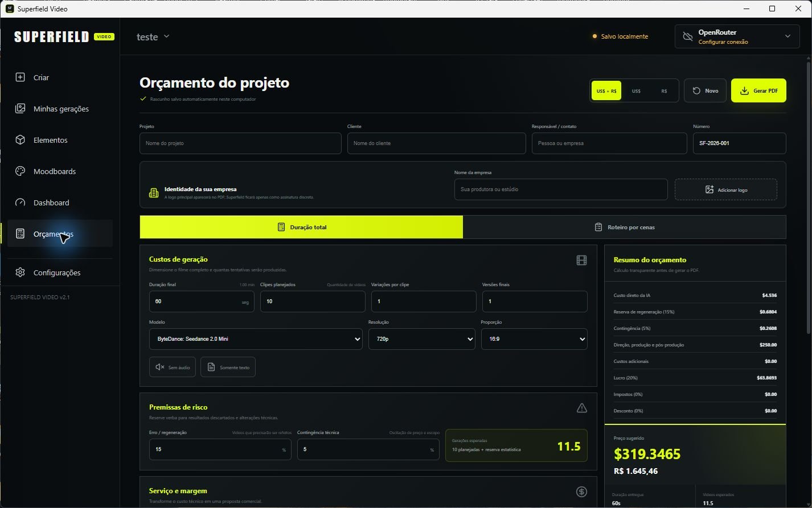
Task: Click the Gerações esperadas value 11.5
Action: (x=568, y=447)
